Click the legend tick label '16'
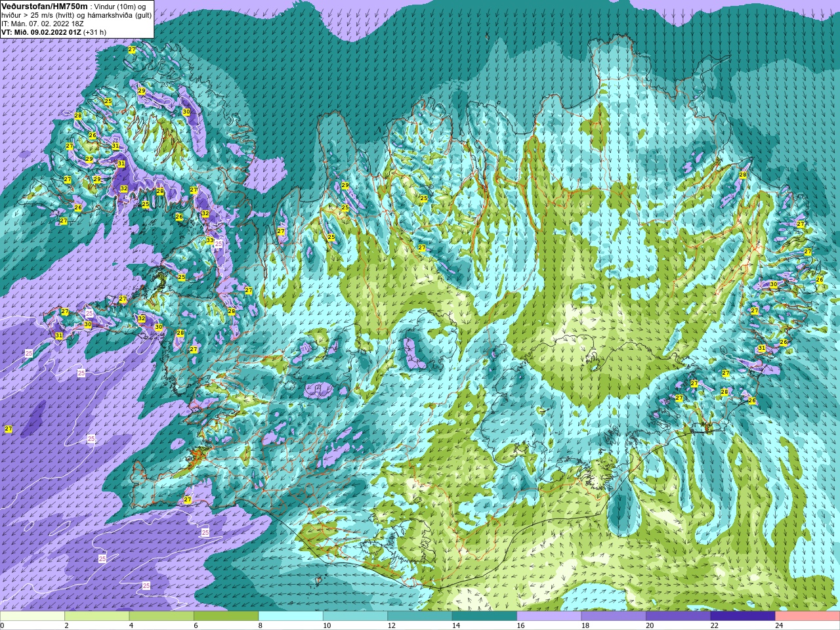The width and height of the screenshot is (840, 630). tap(520, 625)
